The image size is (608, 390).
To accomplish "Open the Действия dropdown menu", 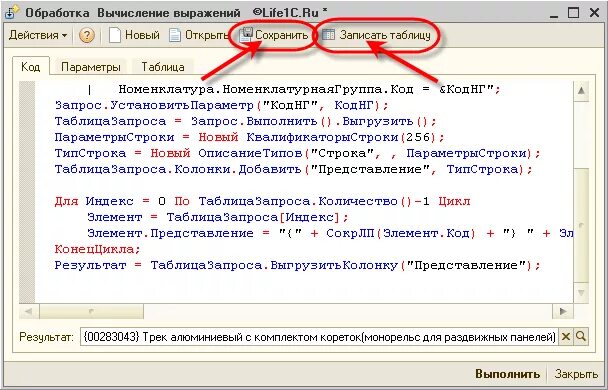I will (38, 35).
